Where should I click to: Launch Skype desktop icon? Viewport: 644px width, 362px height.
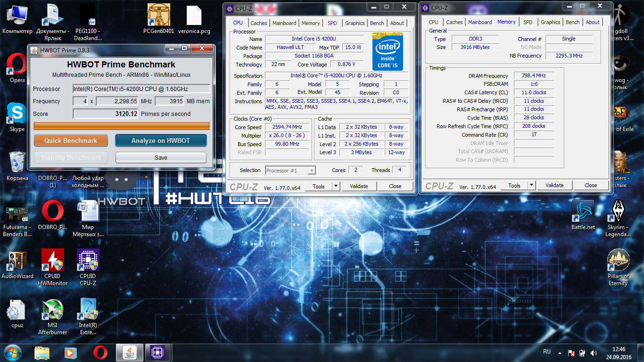tap(17, 118)
